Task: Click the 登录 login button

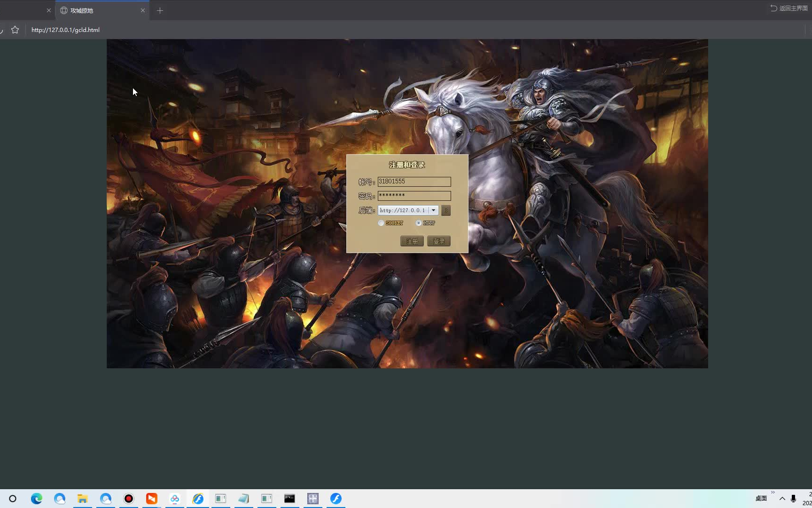Action: tap(439, 241)
